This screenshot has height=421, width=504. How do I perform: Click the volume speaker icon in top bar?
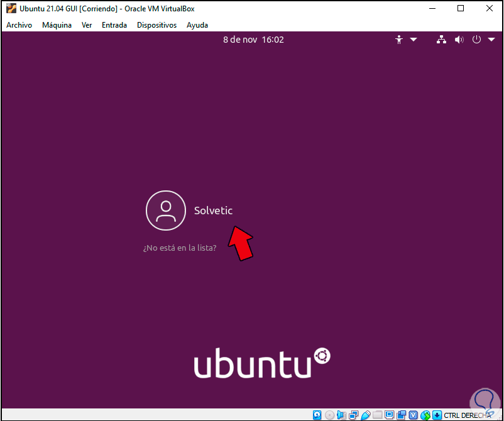click(x=459, y=40)
